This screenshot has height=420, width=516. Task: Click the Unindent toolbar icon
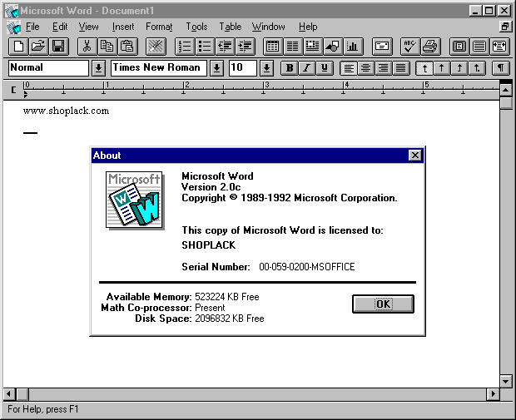tap(225, 47)
